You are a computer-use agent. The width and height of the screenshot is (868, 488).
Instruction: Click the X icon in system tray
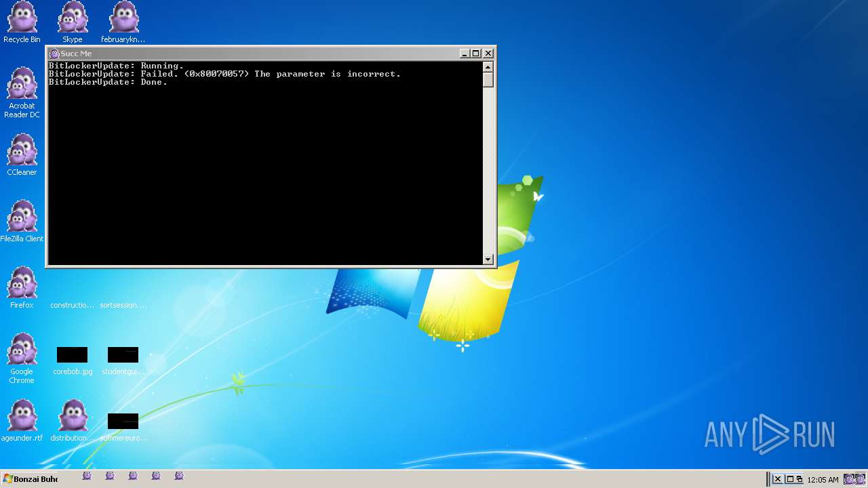(778, 479)
